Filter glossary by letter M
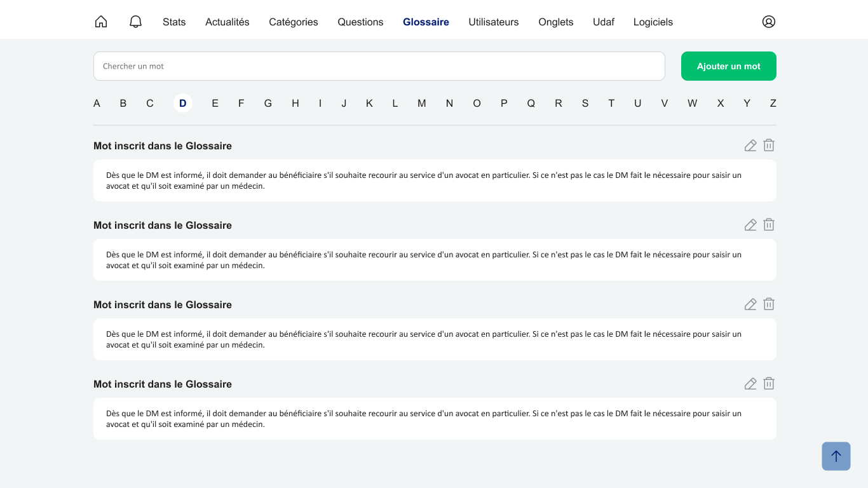Image resolution: width=868 pixels, height=488 pixels. tap(421, 103)
